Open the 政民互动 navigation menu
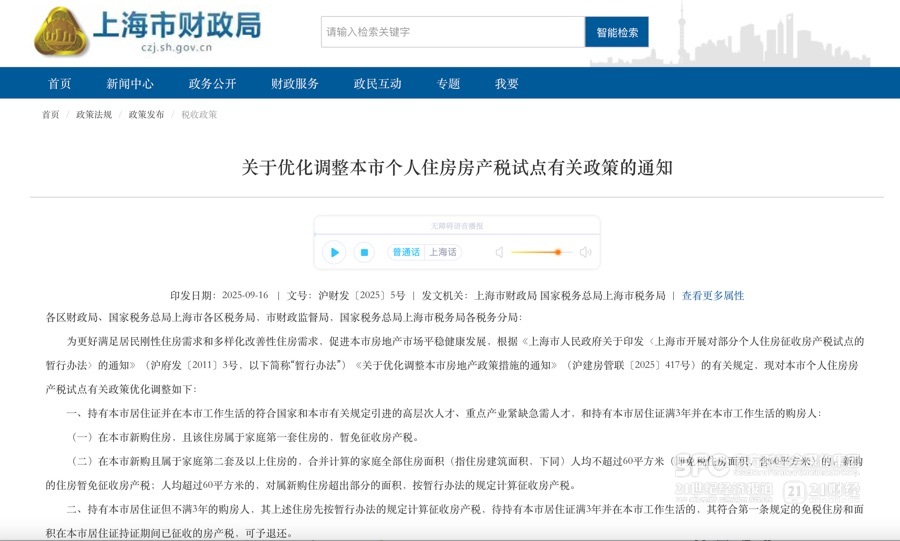The width and height of the screenshot is (900, 541). tap(378, 84)
